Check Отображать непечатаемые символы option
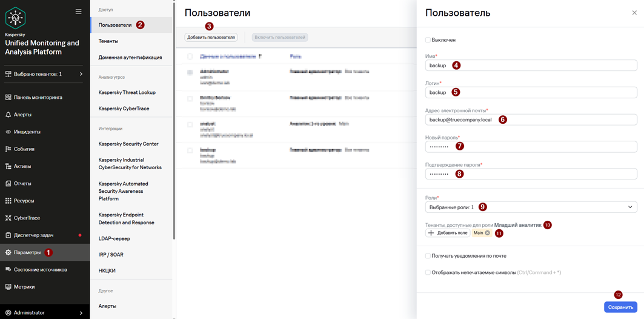This screenshot has width=644, height=319. click(428, 272)
